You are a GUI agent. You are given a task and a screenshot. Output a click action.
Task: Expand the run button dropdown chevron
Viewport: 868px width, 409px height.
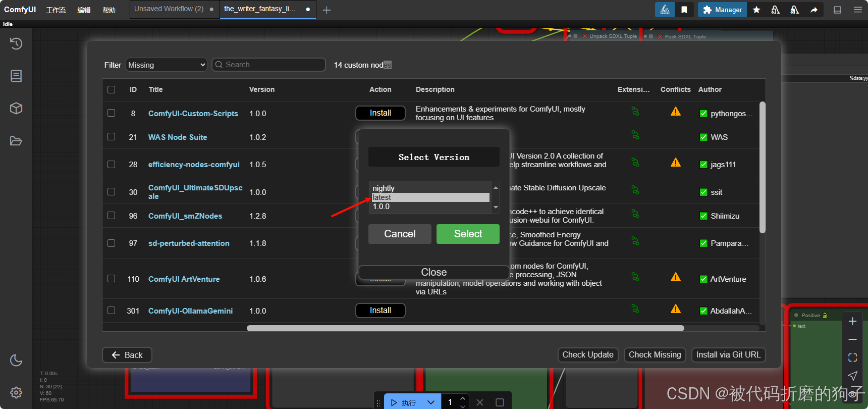pos(430,402)
